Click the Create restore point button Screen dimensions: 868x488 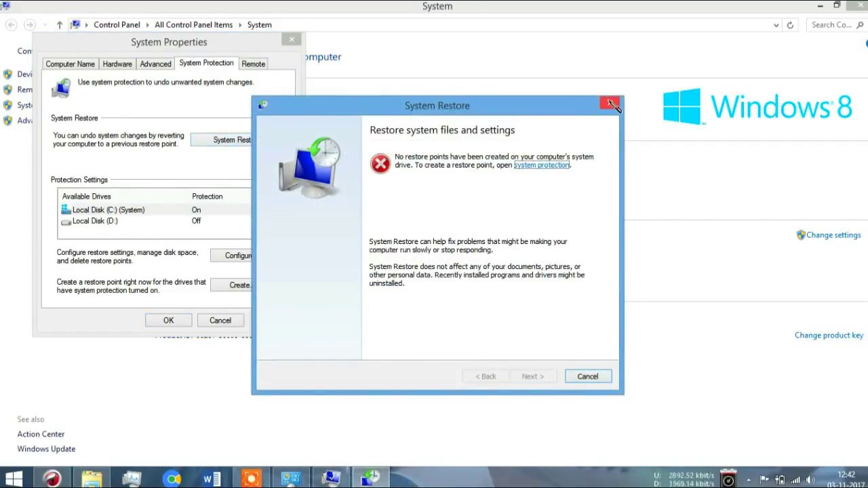coord(231,285)
